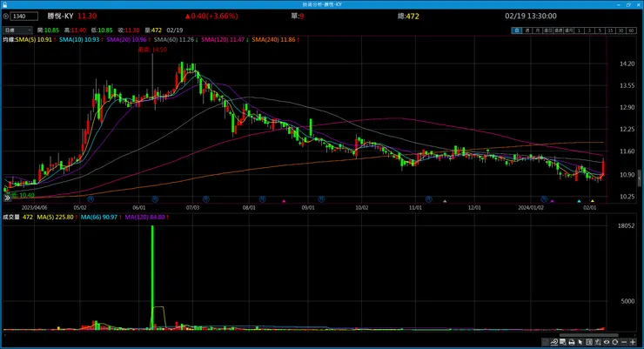
Task: Switch to the 月 monthly timeframe
Action: [x=538, y=30]
